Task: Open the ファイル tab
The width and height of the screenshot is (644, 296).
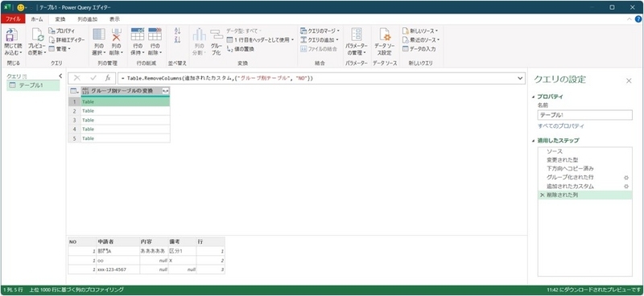Action: pyautogui.click(x=13, y=18)
